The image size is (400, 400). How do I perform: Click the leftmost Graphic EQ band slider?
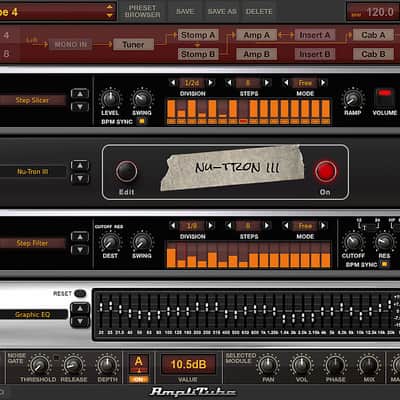(x=101, y=307)
